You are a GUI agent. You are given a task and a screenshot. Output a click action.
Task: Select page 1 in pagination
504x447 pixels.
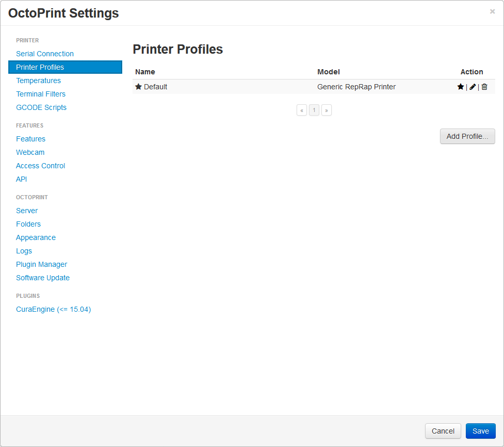click(314, 110)
